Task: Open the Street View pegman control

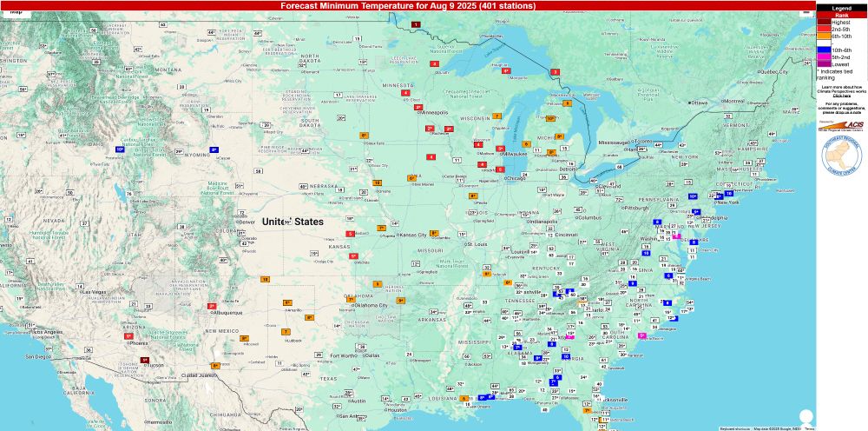Action: click(806, 416)
